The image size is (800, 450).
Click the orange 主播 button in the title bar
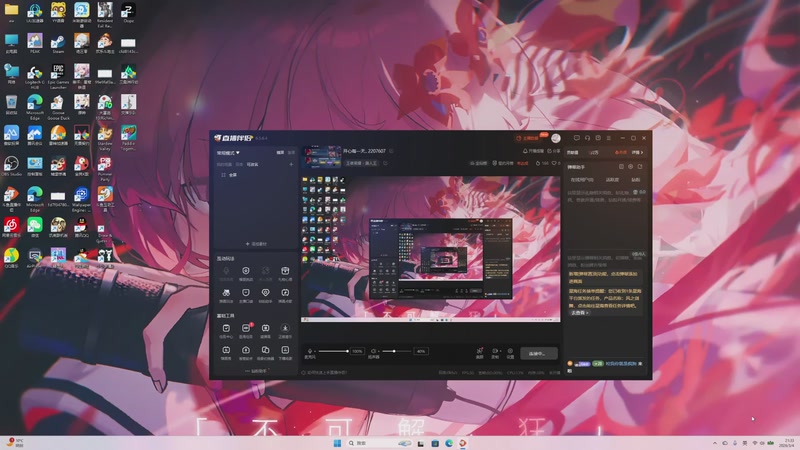(x=529, y=138)
